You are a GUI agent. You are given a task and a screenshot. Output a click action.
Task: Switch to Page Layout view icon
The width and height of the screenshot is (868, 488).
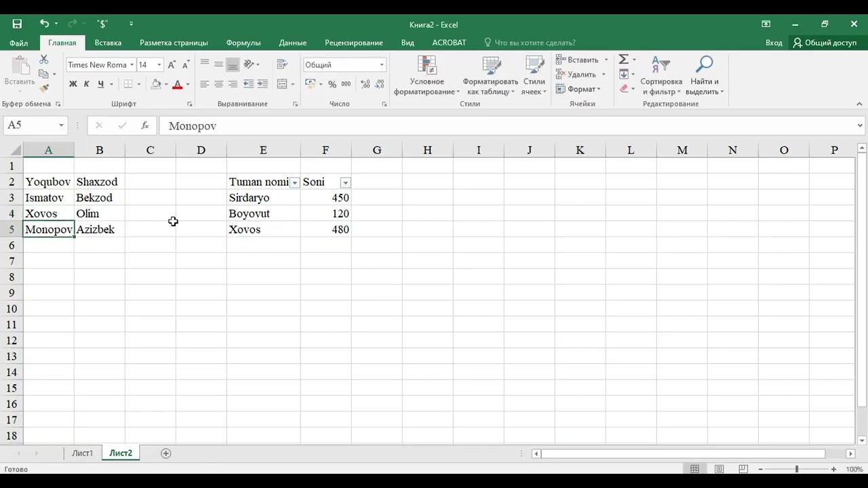click(x=719, y=469)
